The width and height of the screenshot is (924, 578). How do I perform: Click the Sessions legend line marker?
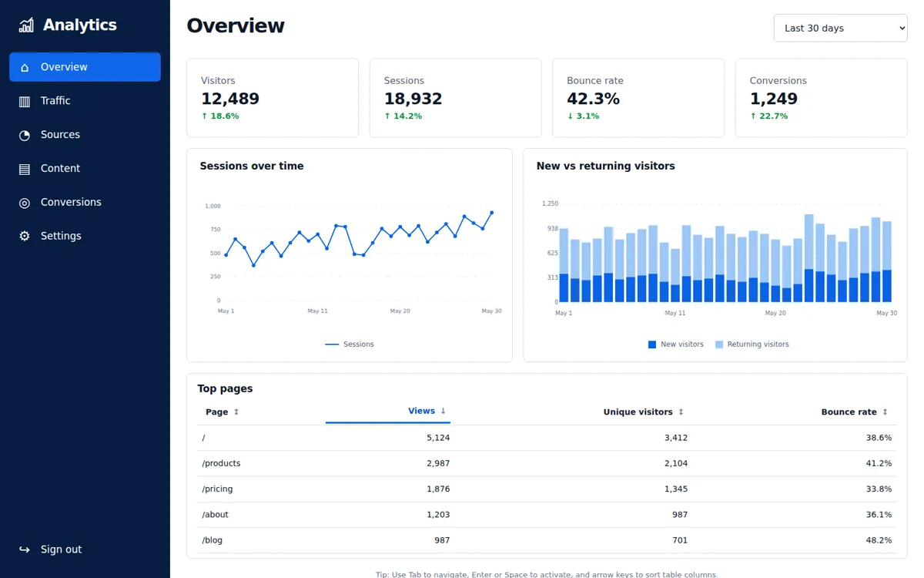click(332, 344)
